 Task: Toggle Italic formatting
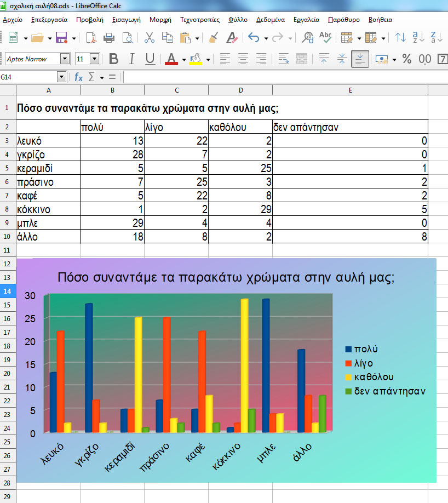[132, 59]
